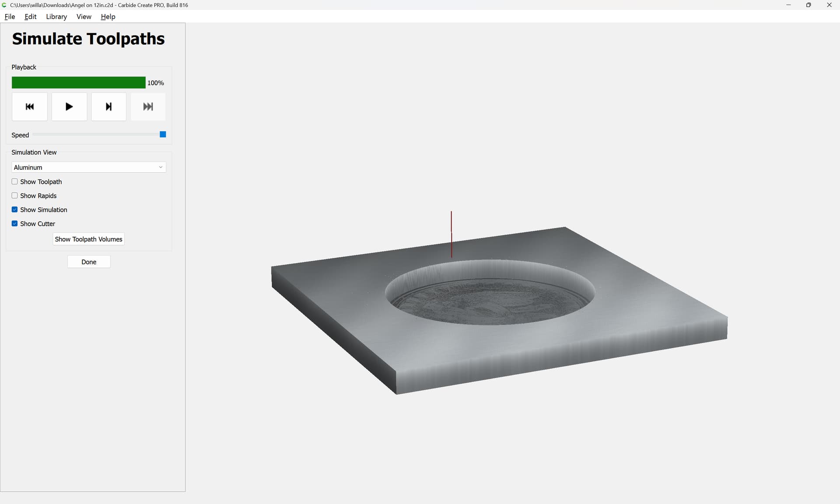
Task: Disable the Show Cutter checkbox
Action: [x=14, y=224]
